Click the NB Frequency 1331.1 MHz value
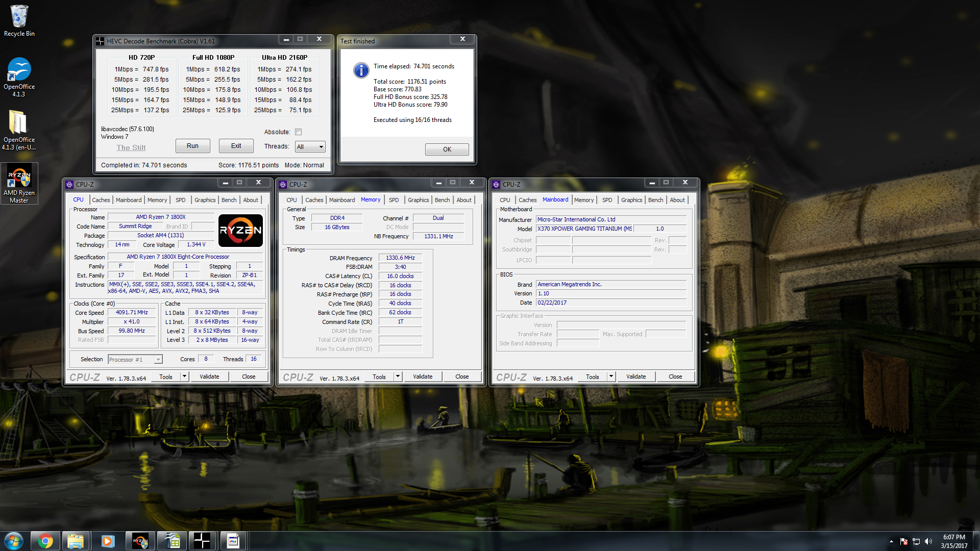The height and width of the screenshot is (551, 980). click(438, 237)
